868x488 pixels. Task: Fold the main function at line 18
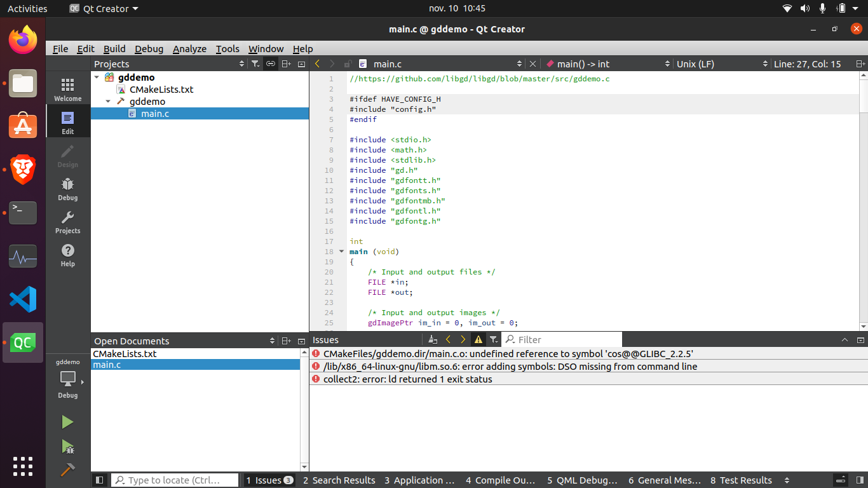[x=342, y=251]
